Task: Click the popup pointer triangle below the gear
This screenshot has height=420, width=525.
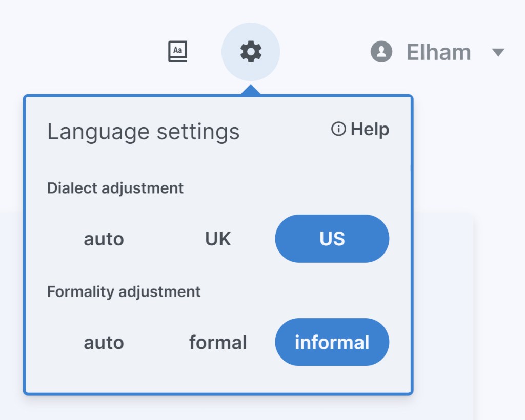Action: [x=250, y=91]
